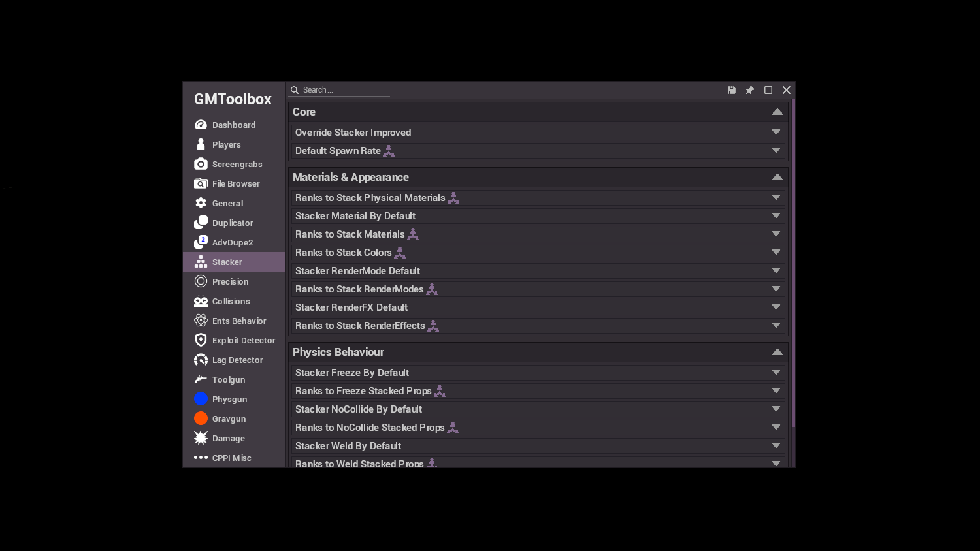980x551 pixels.
Task: Click the Physgun blue color circle
Action: (201, 399)
